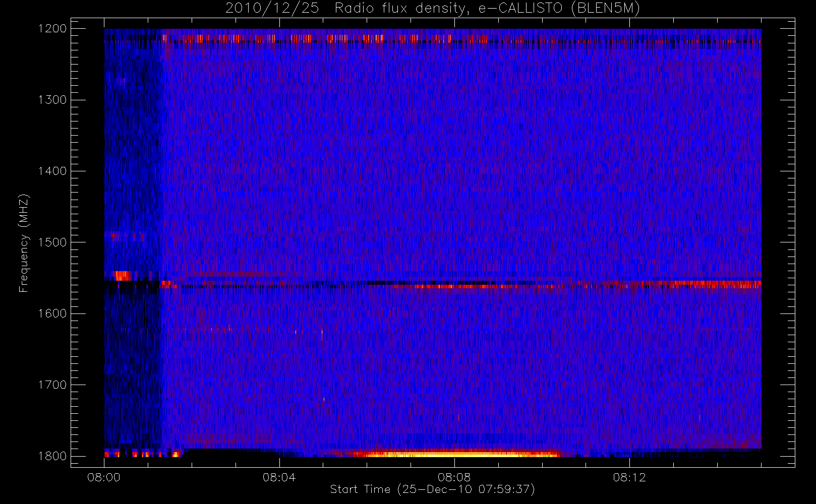Click the 1700 frequency tick label

point(52,385)
